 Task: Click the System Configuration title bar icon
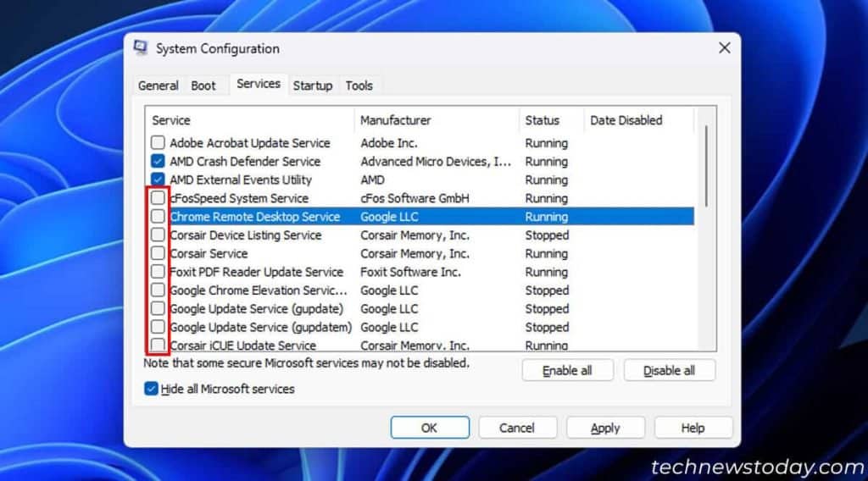coord(141,48)
